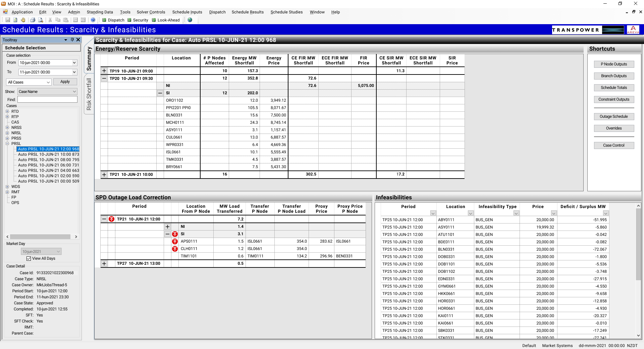Open Help via blue question icon
The height and width of the screenshot is (349, 644).
click(x=93, y=20)
